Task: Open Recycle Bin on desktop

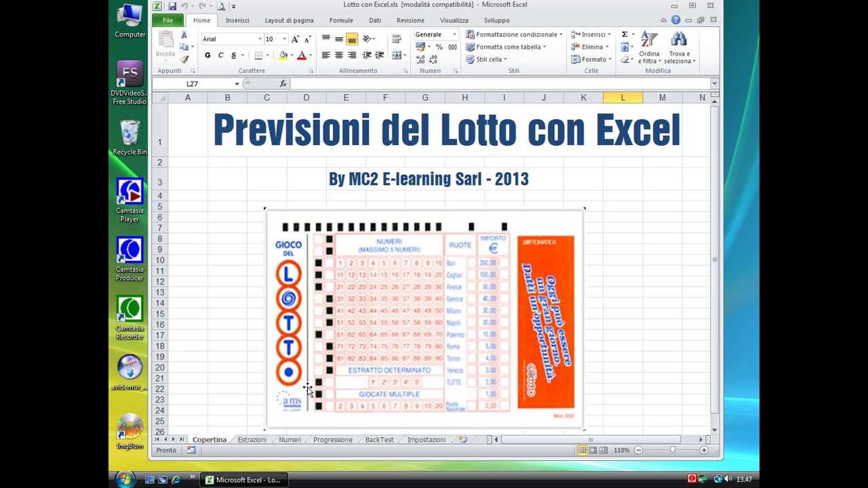Action: 130,138
